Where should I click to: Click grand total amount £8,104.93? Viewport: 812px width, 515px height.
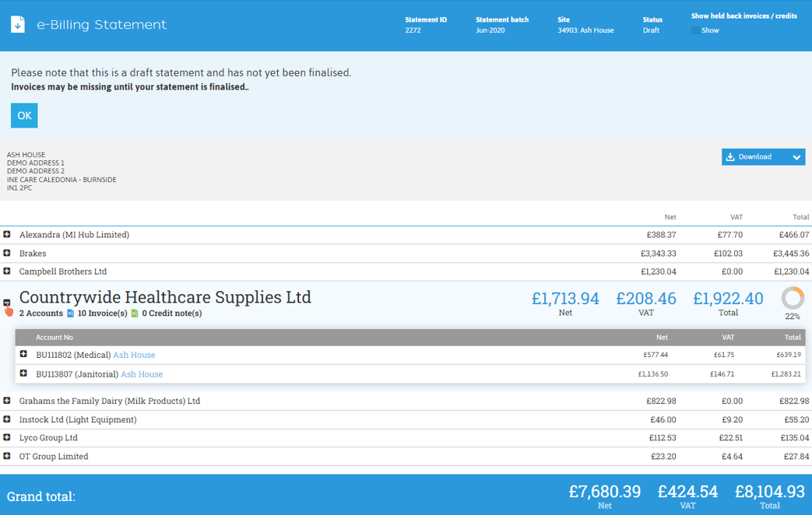pyautogui.click(x=770, y=491)
